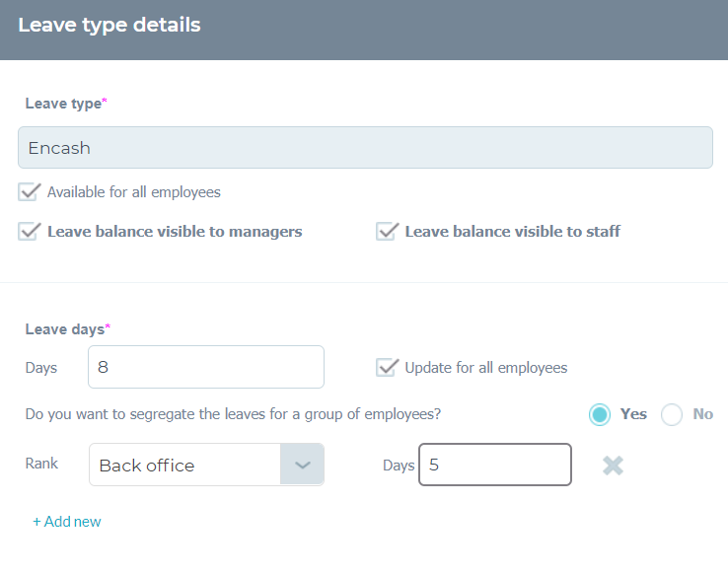This screenshot has width=728, height=575.
Task: Select No for segregating leaves
Action: click(x=672, y=414)
